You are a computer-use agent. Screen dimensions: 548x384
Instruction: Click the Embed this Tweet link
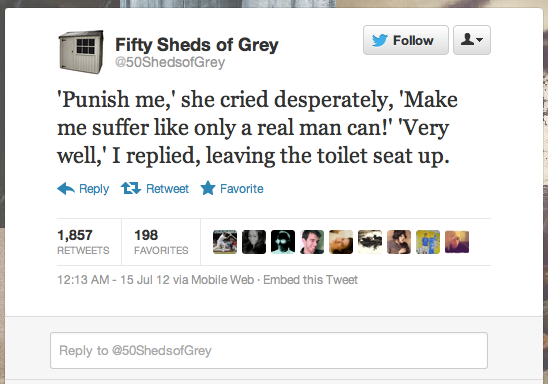pos(310,280)
